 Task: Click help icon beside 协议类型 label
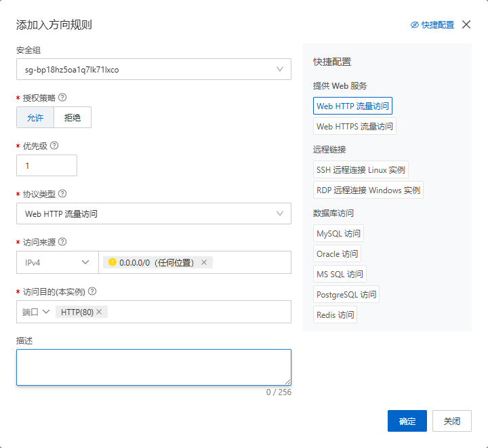[62, 194]
